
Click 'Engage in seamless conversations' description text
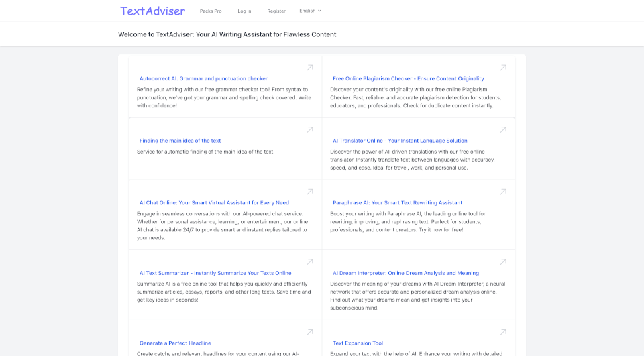pyautogui.click(x=222, y=226)
